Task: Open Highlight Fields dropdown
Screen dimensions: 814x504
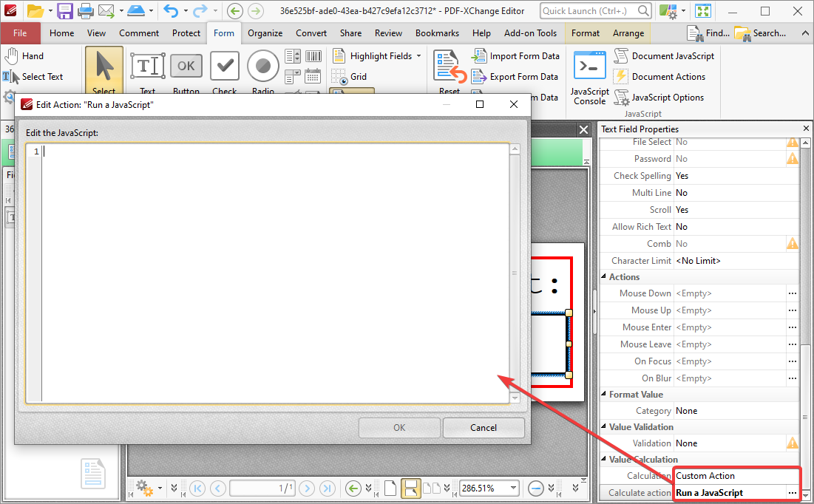Action: 419,55
